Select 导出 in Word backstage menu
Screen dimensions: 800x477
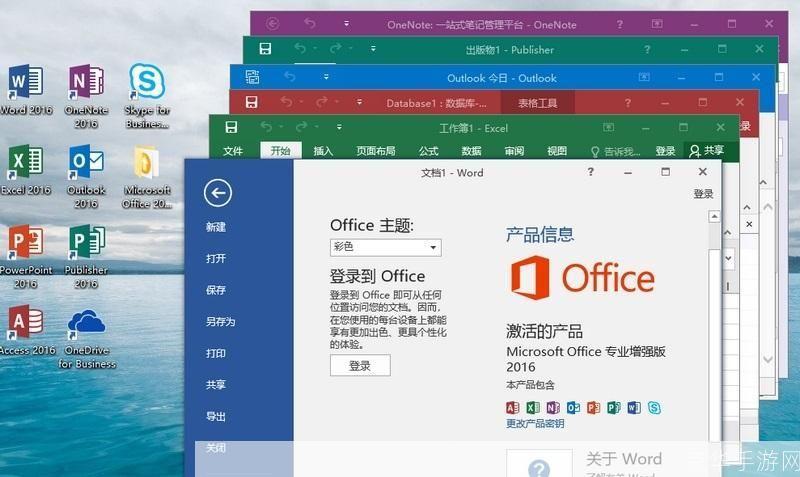216,416
